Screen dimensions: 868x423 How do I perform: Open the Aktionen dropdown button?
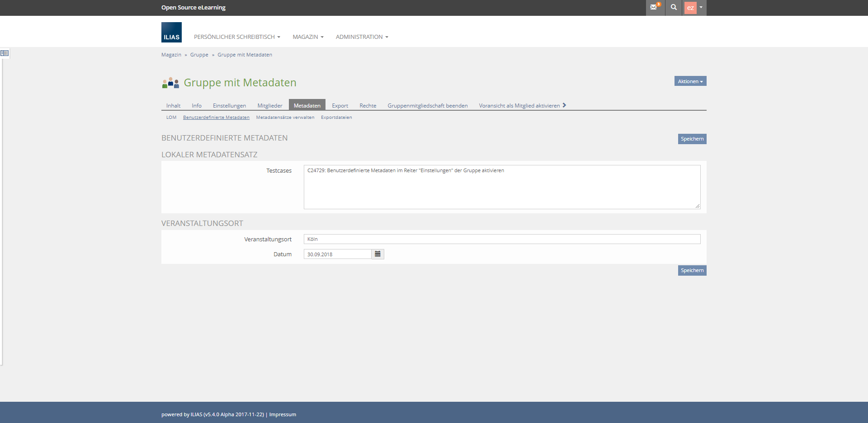[x=690, y=81]
